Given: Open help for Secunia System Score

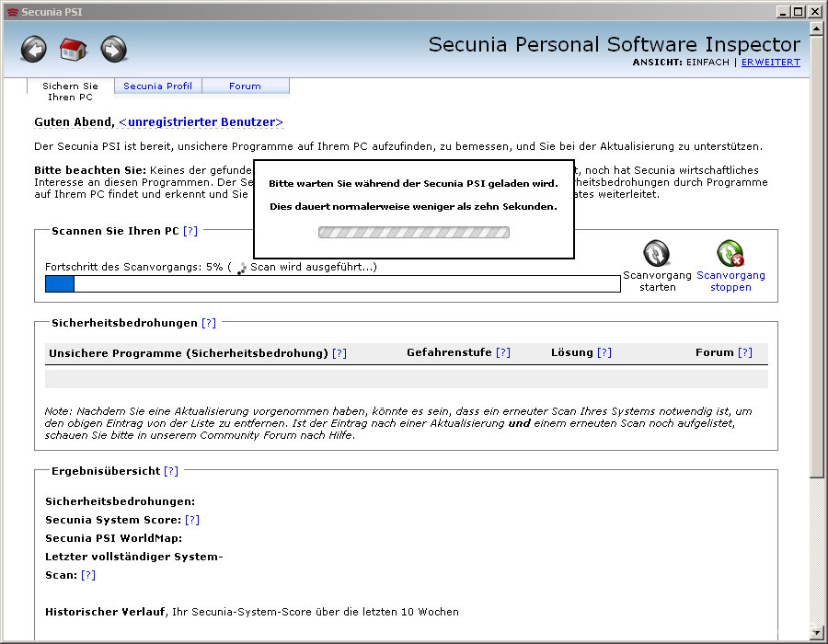Looking at the screenshot, I should (x=192, y=520).
